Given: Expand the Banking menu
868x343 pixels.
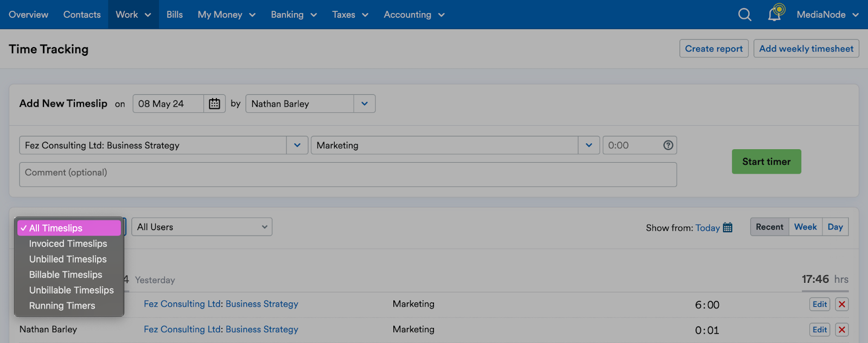Looking at the screenshot, I should [x=294, y=15].
